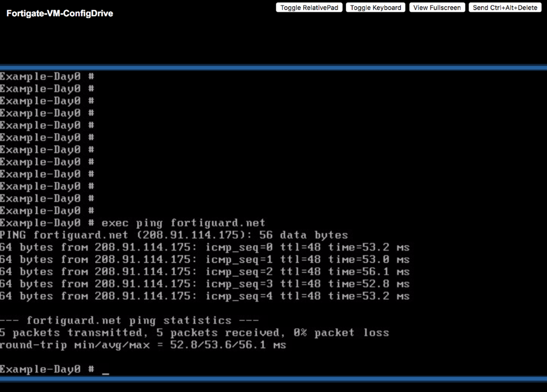Click the blue console border frame

[273, 65]
